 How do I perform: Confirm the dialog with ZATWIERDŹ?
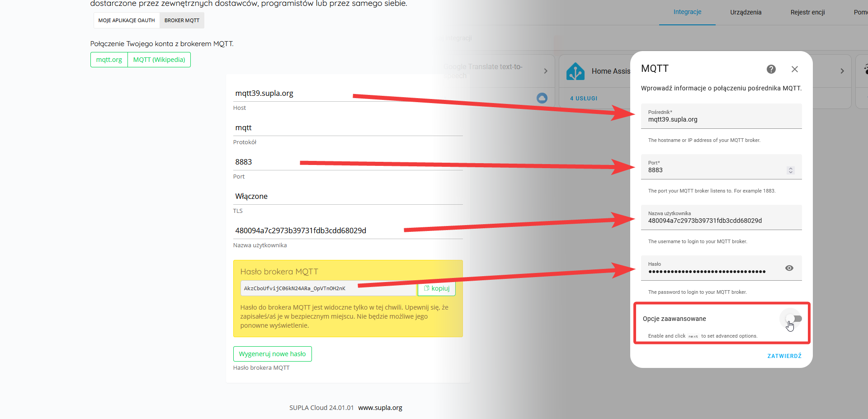[784, 356]
